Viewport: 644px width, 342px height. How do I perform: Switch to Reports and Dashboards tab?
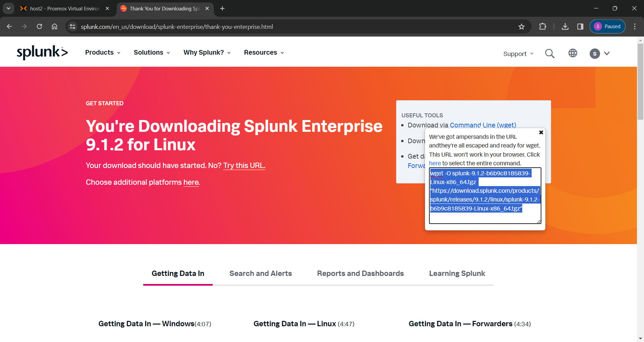point(361,273)
